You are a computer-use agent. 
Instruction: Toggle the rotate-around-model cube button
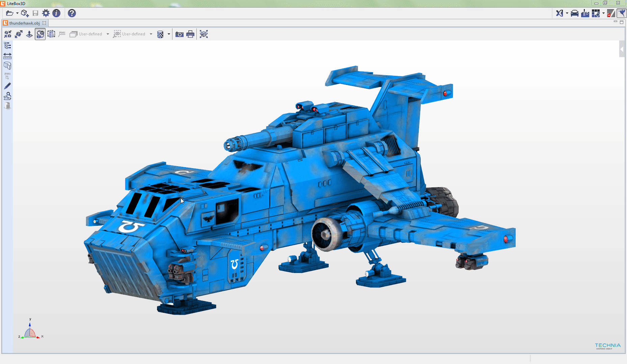coord(40,34)
